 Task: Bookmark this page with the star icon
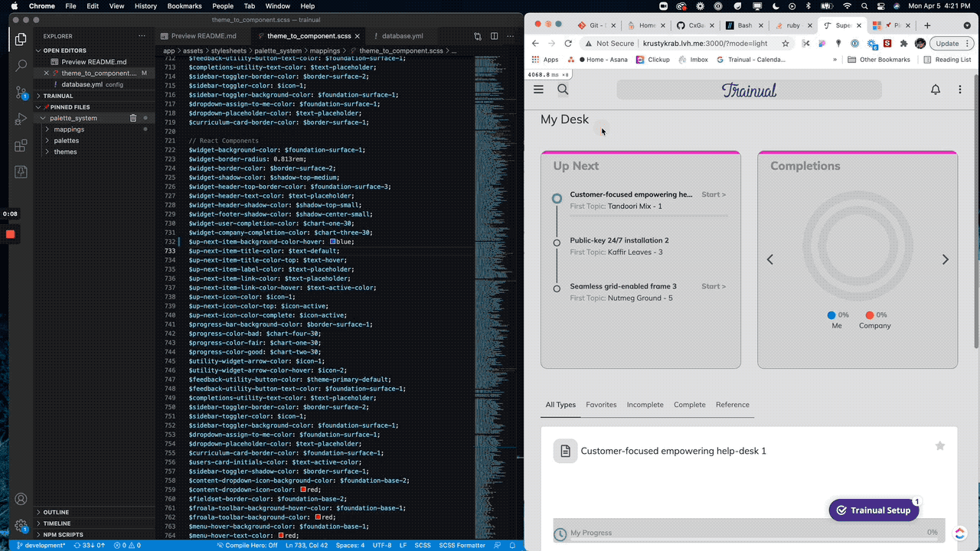click(785, 44)
